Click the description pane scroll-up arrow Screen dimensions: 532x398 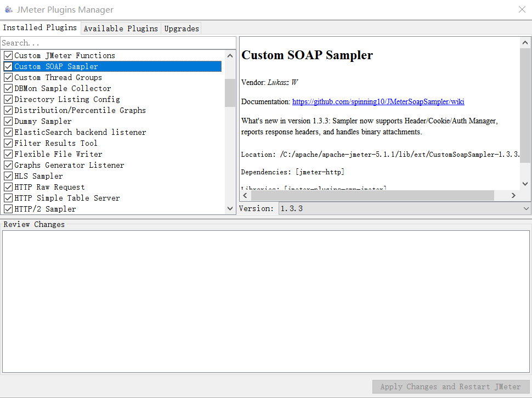pyautogui.click(x=525, y=43)
